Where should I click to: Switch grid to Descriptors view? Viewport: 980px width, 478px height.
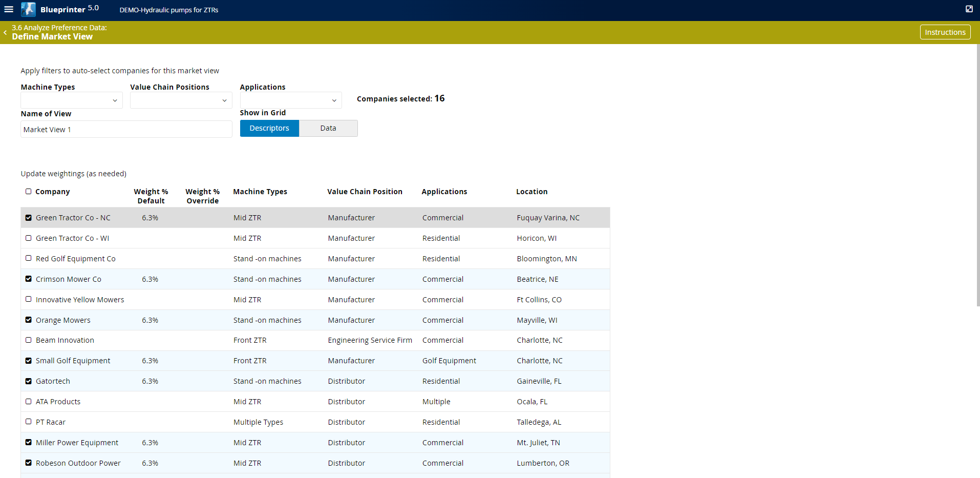click(x=269, y=128)
